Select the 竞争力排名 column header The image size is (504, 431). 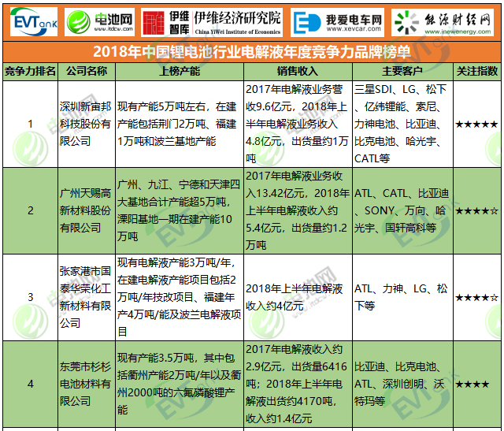coord(30,71)
